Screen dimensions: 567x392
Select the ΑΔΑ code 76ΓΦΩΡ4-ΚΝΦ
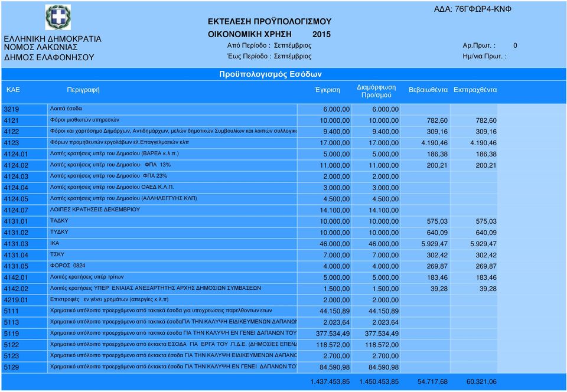(x=483, y=9)
